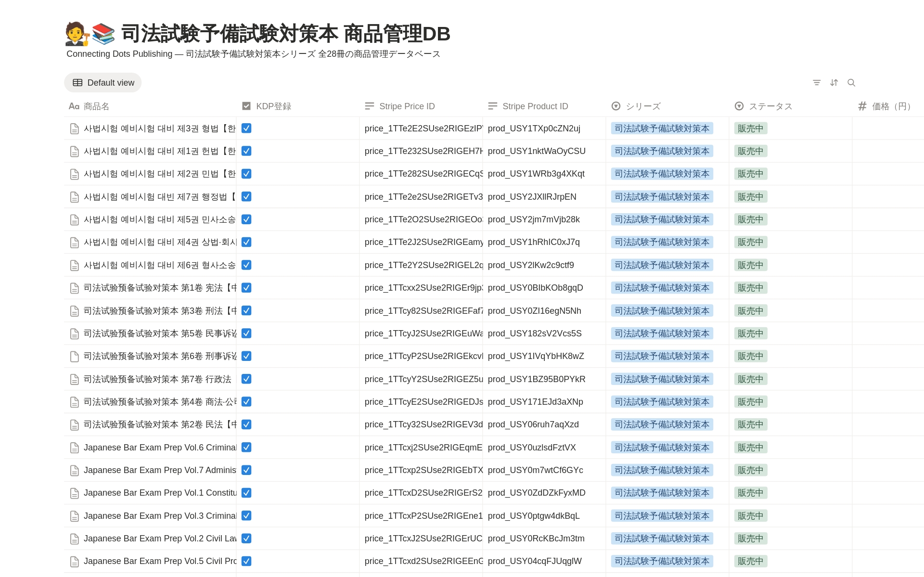Open page icon of 제4권 상법·회사 row
Screen dimensions: 924x577
tap(75, 243)
